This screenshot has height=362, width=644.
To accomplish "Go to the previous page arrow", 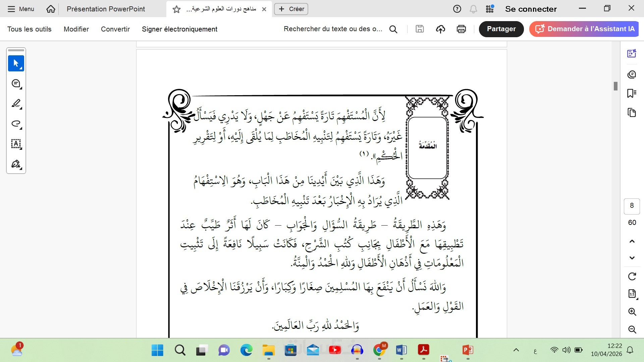I will tap(632, 241).
